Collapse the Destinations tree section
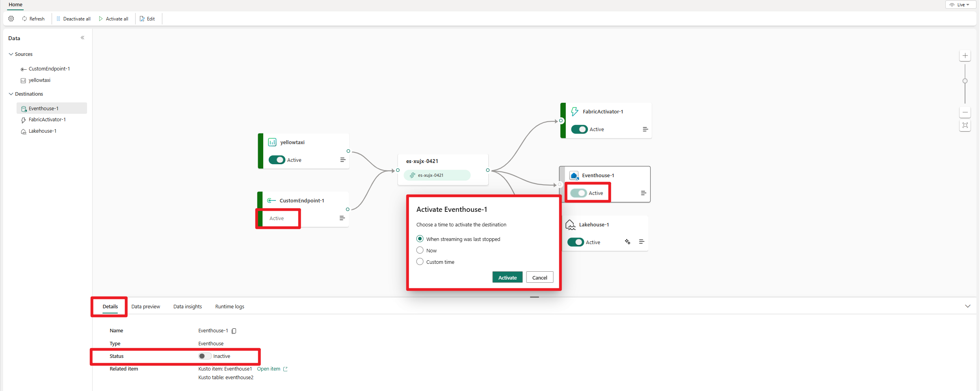980x391 pixels. tap(11, 94)
